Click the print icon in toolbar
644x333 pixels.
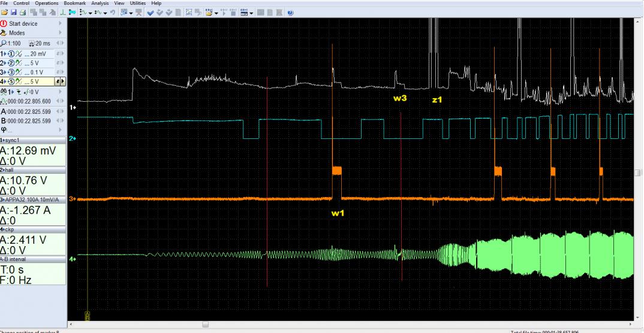coord(23,13)
